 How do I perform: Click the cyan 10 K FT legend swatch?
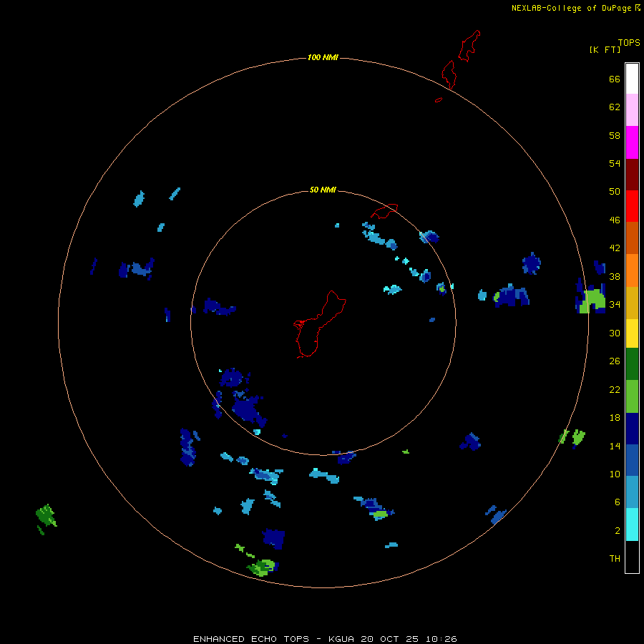tap(632, 525)
